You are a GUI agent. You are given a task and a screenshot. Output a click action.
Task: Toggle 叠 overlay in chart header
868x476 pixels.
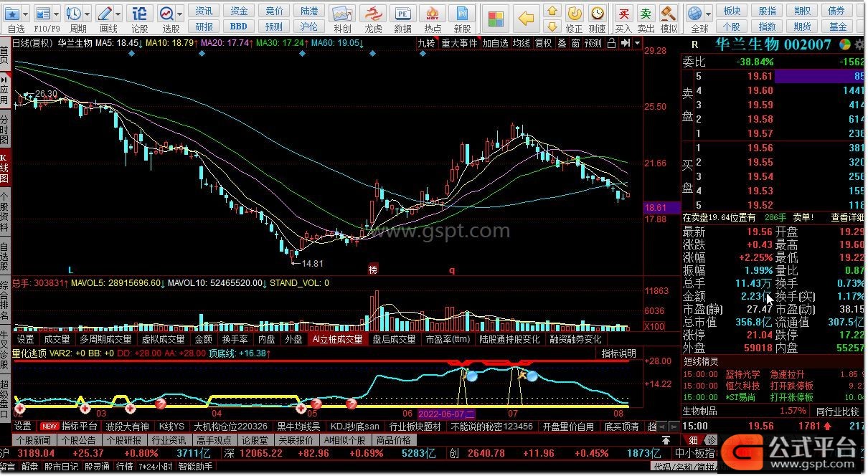(562, 43)
